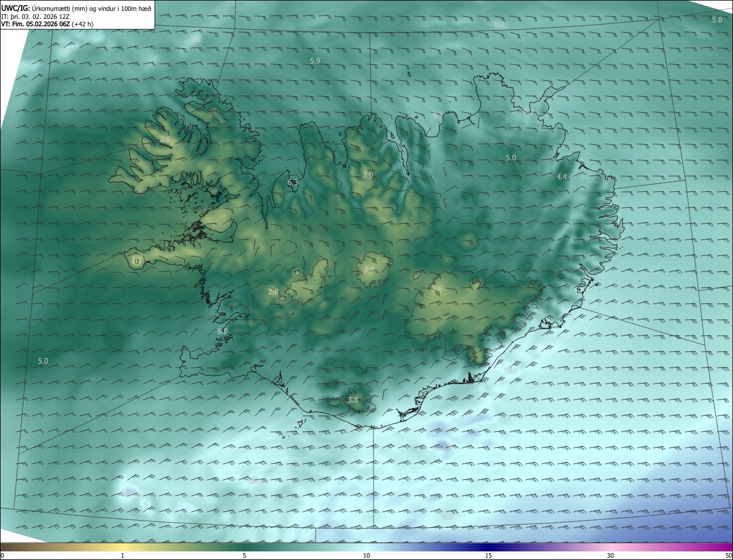Image resolution: width=733 pixels, height=560 pixels.
Task: Click the "IT: þri. 03. 02. 2026 12Z" line
Action: (36, 17)
